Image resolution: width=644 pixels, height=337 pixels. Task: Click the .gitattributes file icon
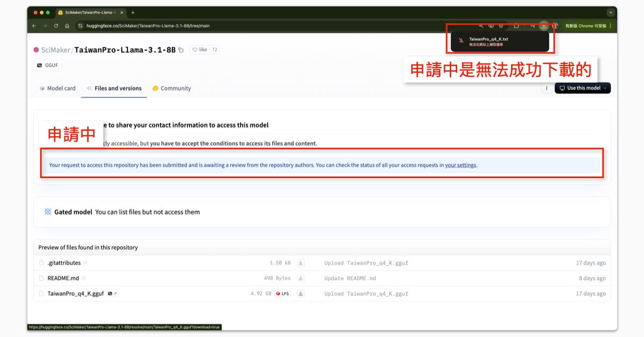(x=41, y=263)
